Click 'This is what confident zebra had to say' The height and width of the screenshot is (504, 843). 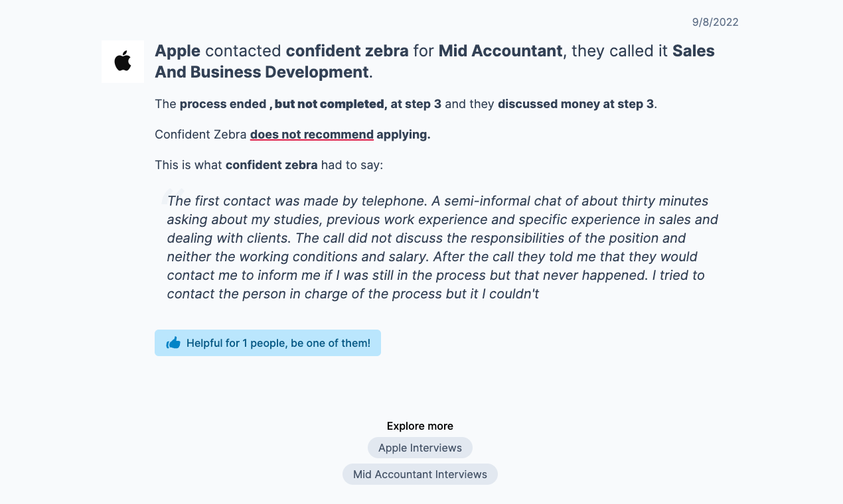269,165
